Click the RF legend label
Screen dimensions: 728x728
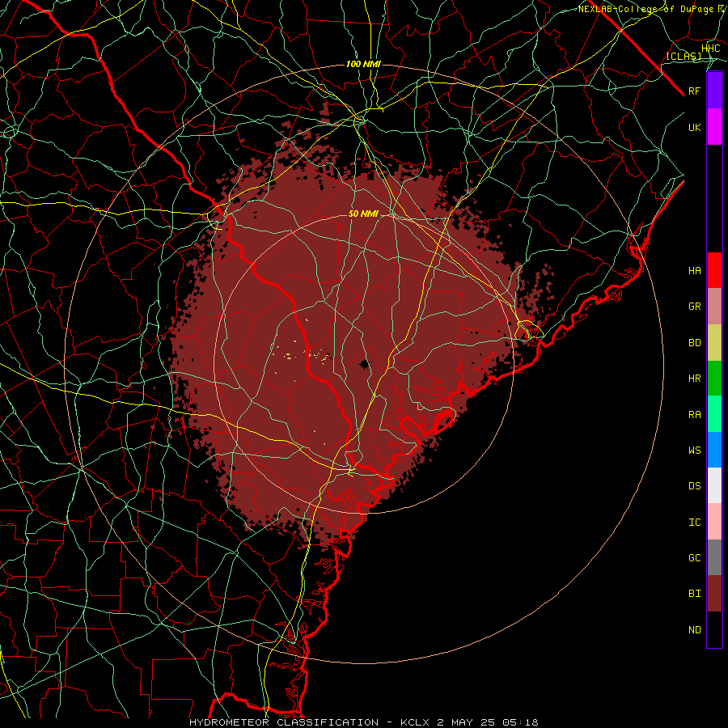click(x=694, y=91)
